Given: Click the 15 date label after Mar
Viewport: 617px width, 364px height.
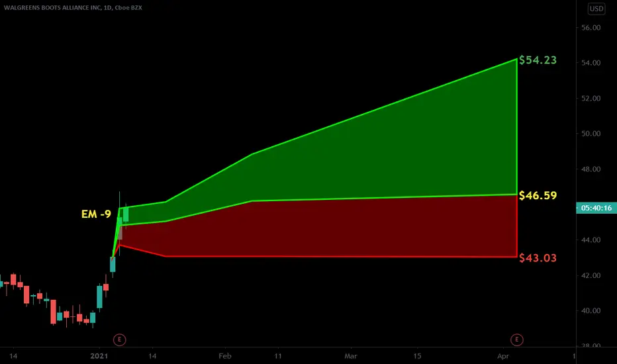Looking at the screenshot, I should coord(417,356).
